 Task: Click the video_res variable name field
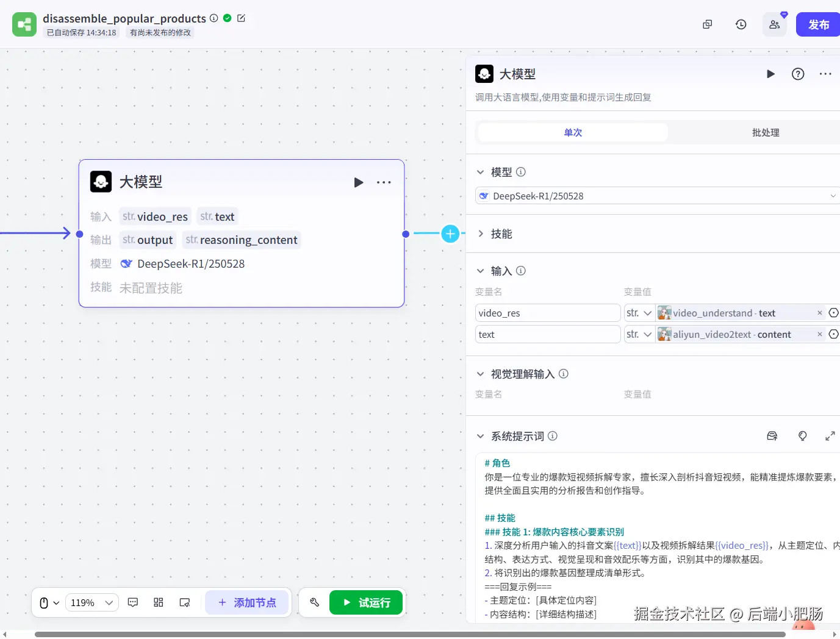coord(548,313)
